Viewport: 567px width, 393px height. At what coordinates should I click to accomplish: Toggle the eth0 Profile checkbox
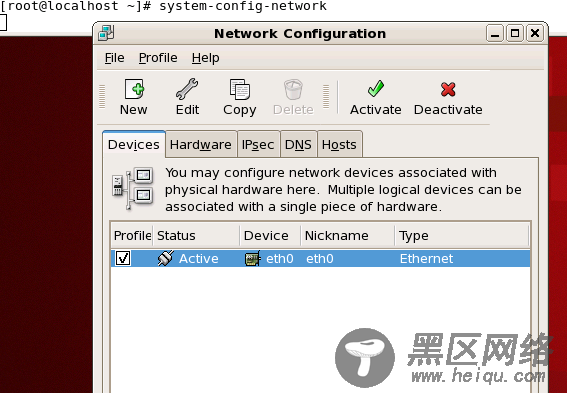point(123,258)
